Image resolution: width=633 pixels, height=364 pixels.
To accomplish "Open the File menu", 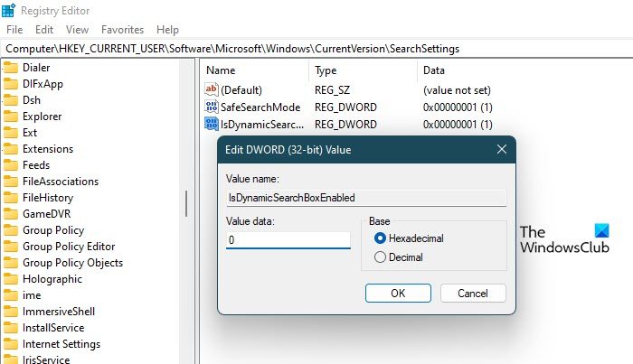I will click(x=14, y=30).
